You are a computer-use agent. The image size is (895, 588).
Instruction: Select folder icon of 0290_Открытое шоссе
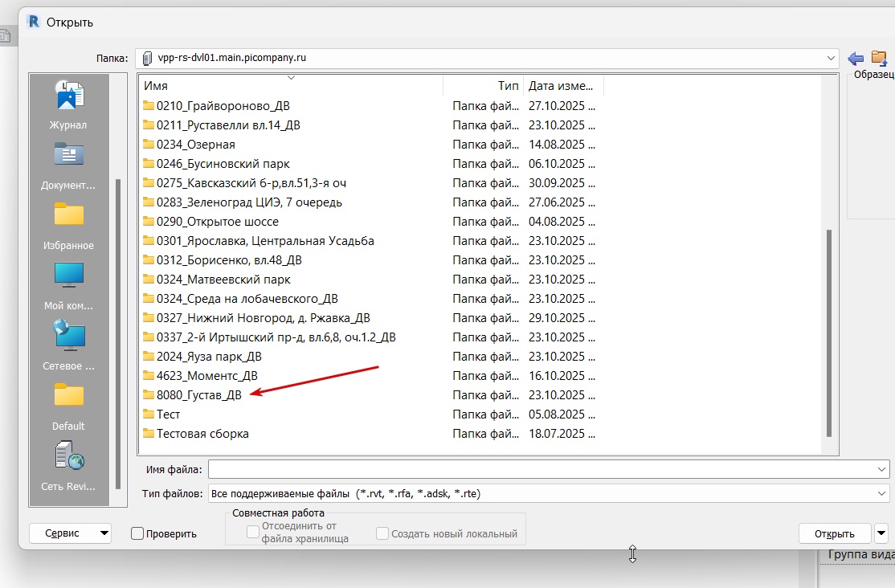pyautogui.click(x=149, y=221)
